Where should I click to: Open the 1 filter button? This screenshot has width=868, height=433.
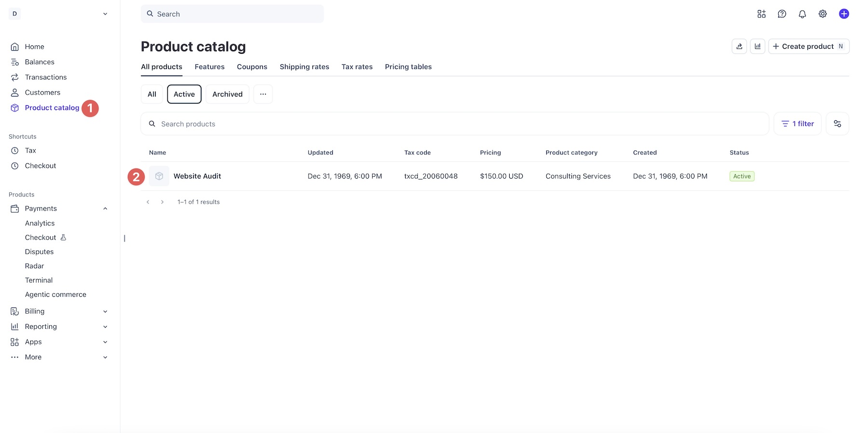(798, 124)
